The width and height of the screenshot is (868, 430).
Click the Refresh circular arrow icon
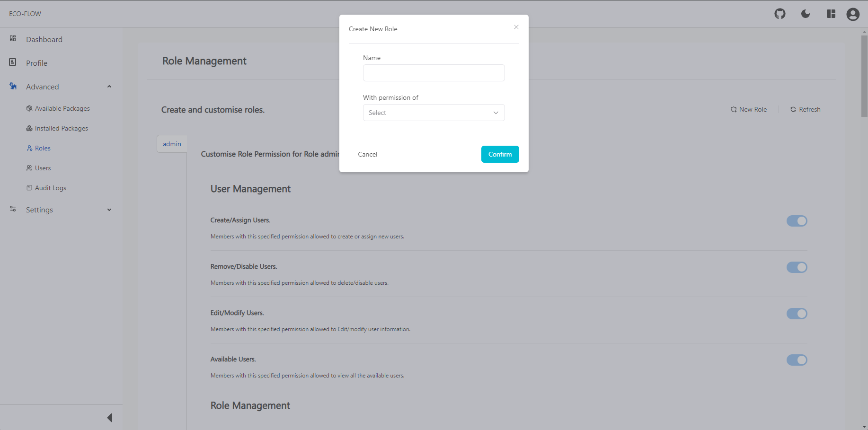pyautogui.click(x=793, y=109)
